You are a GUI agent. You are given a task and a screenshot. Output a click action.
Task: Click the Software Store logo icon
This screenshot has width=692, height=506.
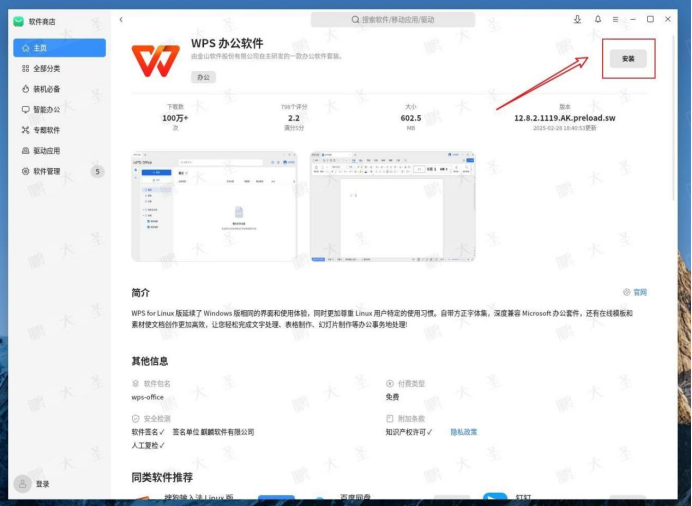[19, 21]
